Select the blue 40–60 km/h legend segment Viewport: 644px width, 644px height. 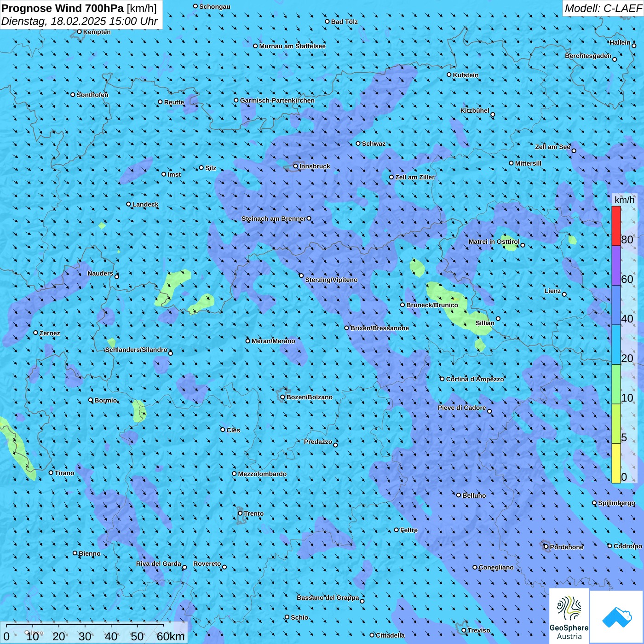pos(616,305)
